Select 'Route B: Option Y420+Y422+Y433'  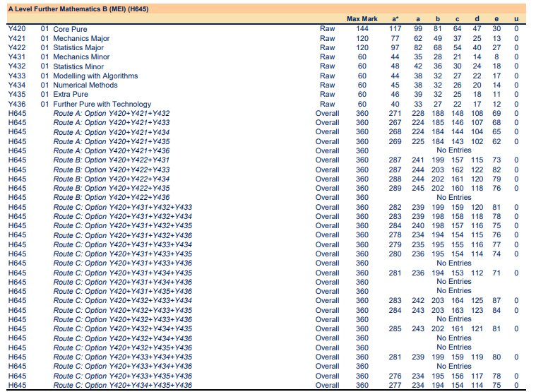point(112,170)
